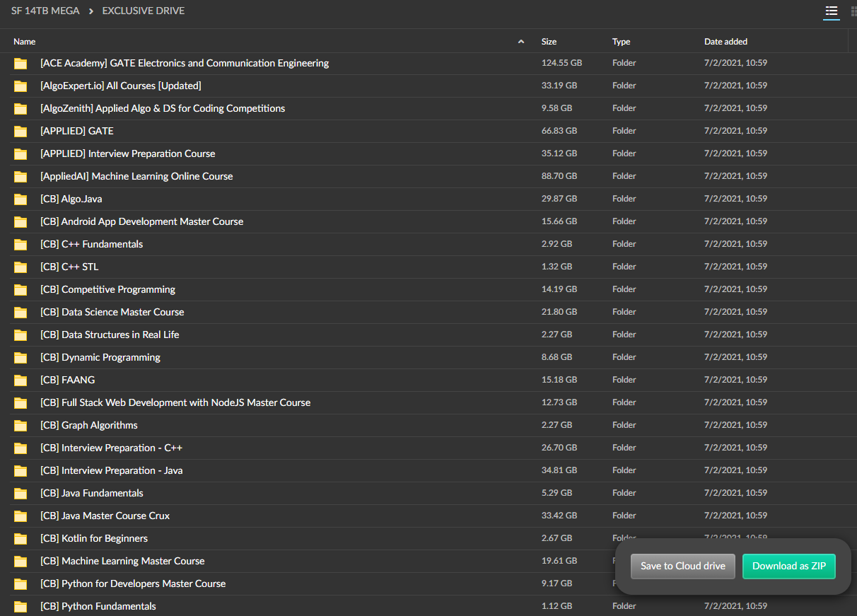Click folder icon for Android App Development
The height and width of the screenshot is (616, 857).
point(21,222)
